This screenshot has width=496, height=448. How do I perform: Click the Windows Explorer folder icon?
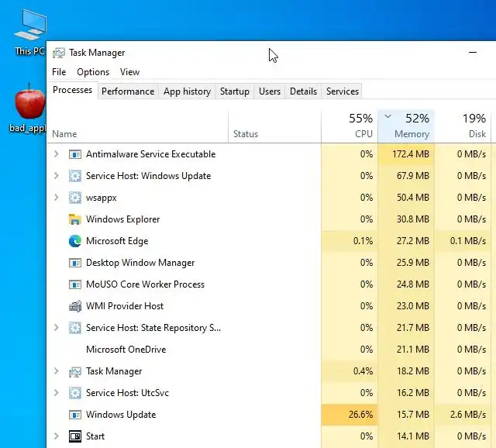click(75, 219)
